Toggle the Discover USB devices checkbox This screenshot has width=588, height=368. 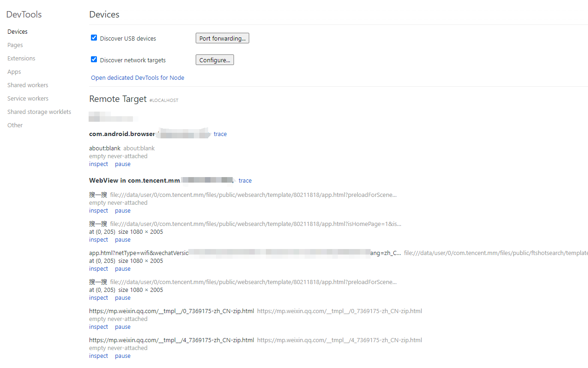[94, 38]
